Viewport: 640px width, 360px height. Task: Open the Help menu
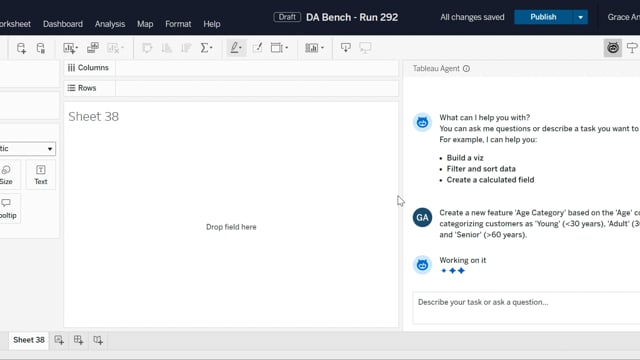[212, 24]
